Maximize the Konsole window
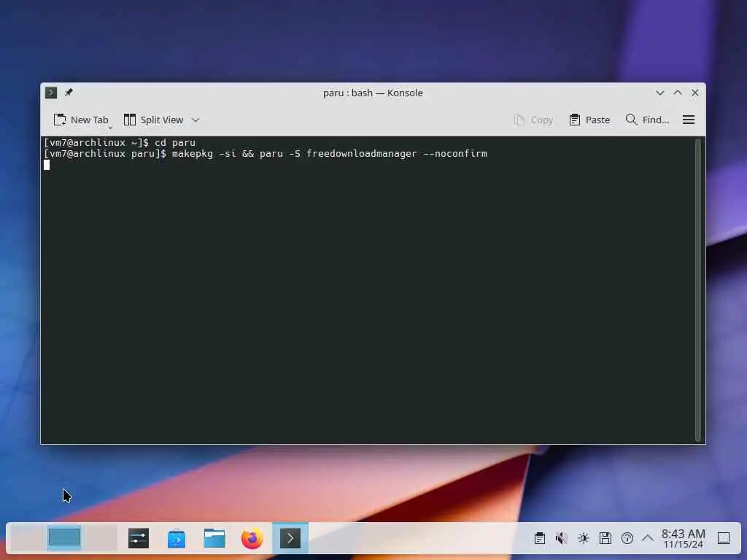Viewport: 747px width, 560px height. [678, 93]
